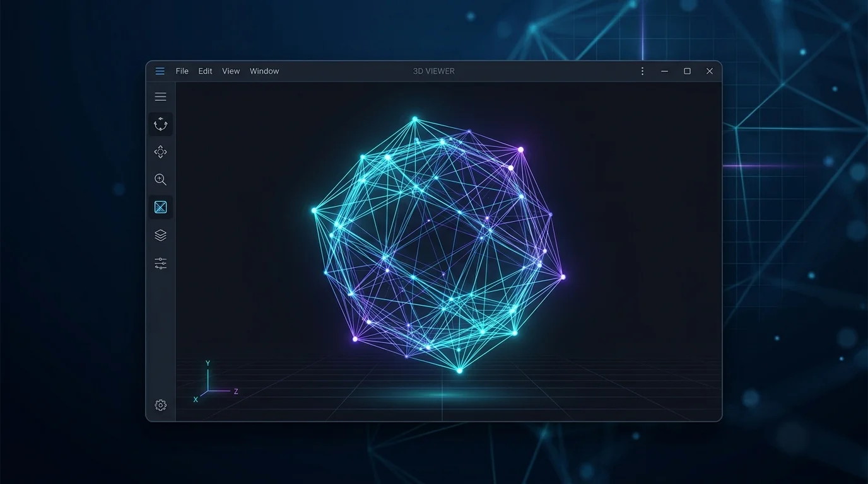Open the Edit menu
The image size is (868, 484).
205,71
